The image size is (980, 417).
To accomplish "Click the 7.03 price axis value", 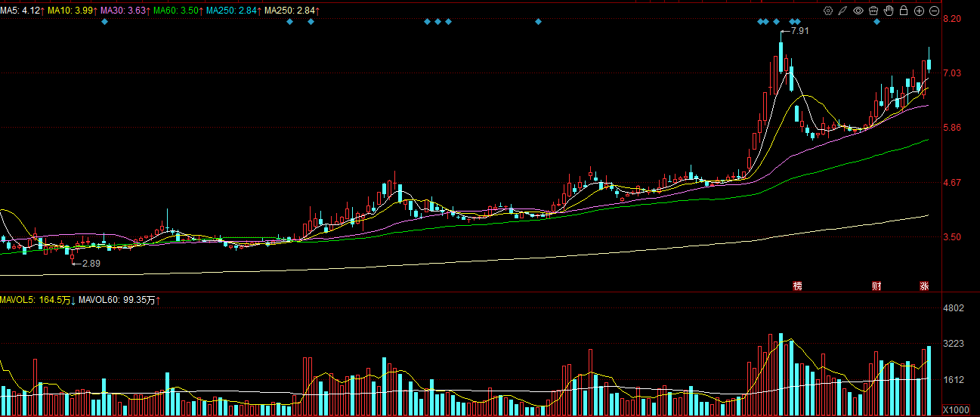I will point(952,73).
